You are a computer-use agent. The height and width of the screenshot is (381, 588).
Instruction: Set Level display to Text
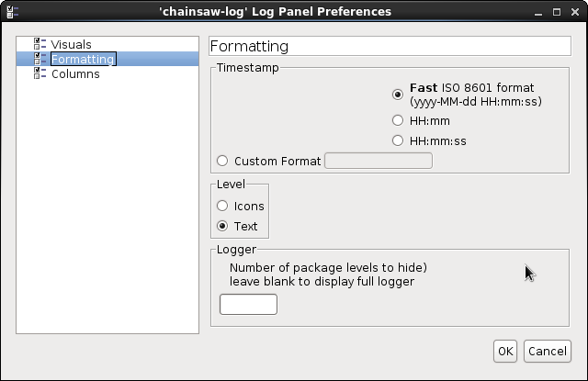[x=222, y=226]
